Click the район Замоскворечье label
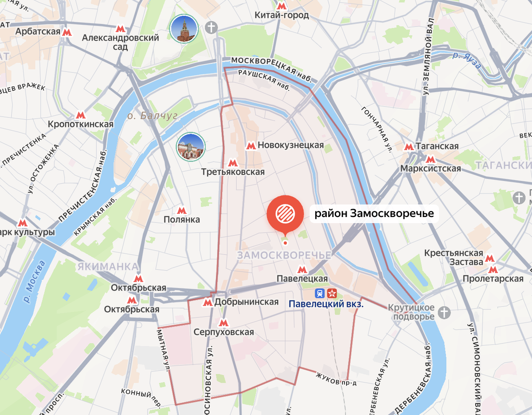The width and height of the screenshot is (532, 415). pos(374,214)
